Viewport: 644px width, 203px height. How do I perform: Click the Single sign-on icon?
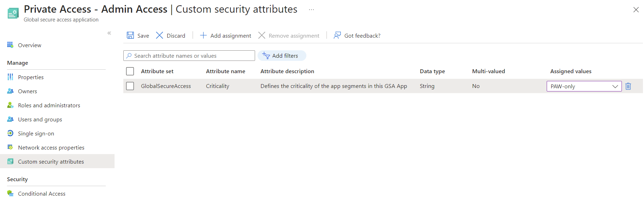(10, 133)
